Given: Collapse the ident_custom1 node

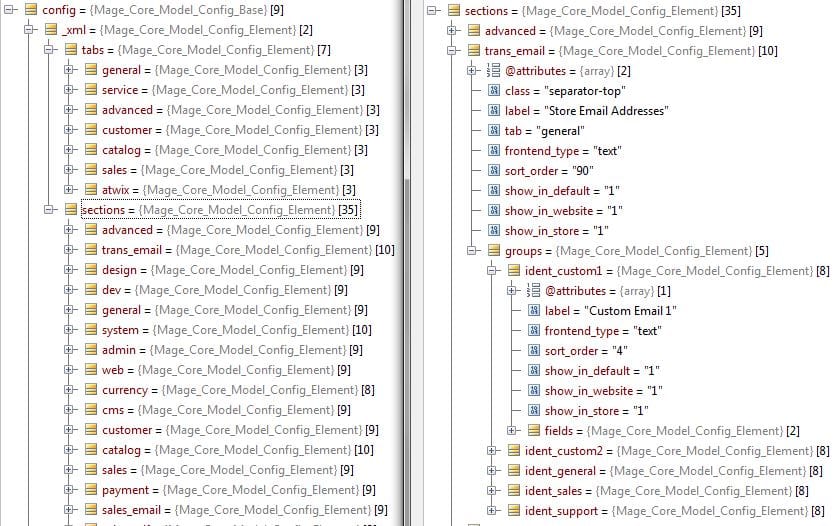Looking at the screenshot, I should (492, 271).
